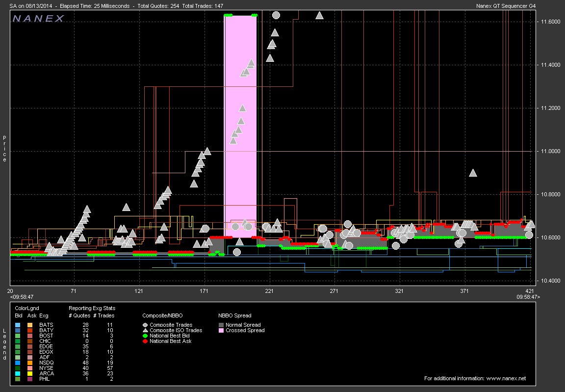The height and width of the screenshot is (392, 565).
Task: Click the NYSE ask color swatch
Action: coord(30,368)
